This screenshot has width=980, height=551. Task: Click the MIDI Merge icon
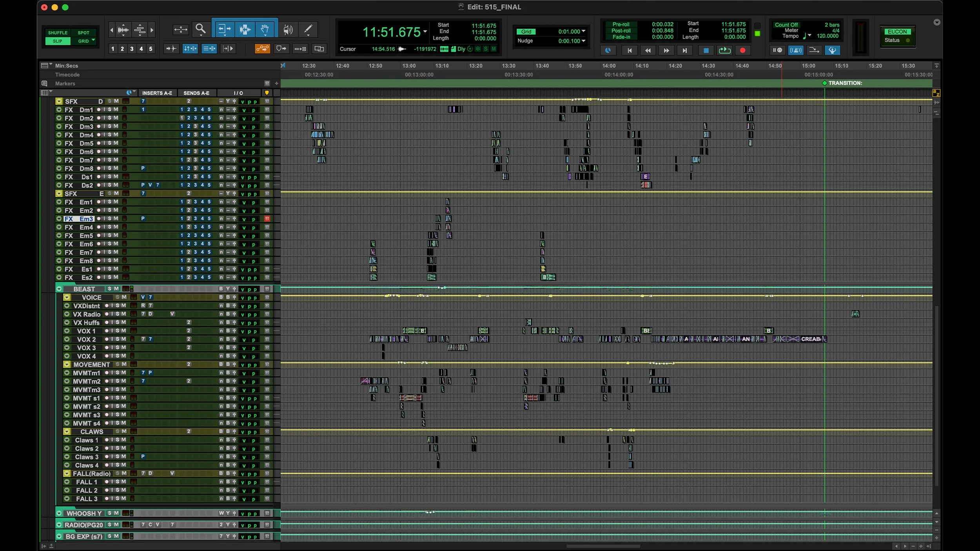pos(814,50)
